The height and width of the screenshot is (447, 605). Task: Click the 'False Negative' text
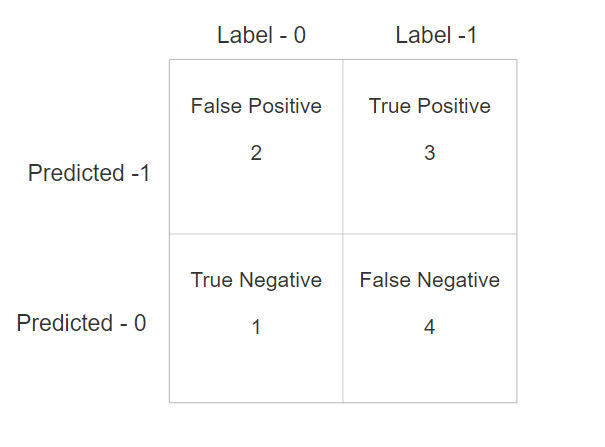(430, 280)
